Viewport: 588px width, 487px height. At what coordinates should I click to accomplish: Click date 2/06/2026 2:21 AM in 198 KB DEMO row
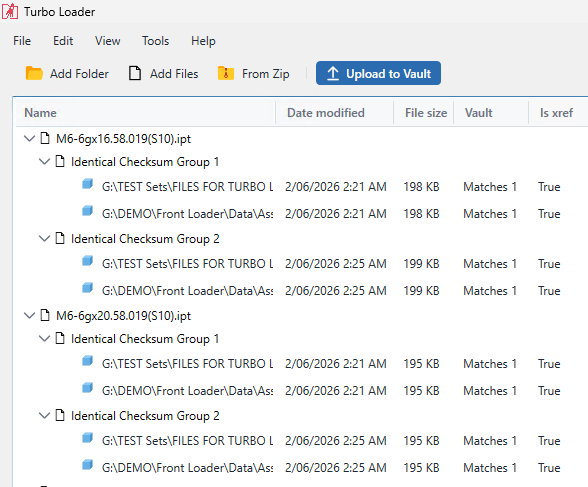(336, 213)
